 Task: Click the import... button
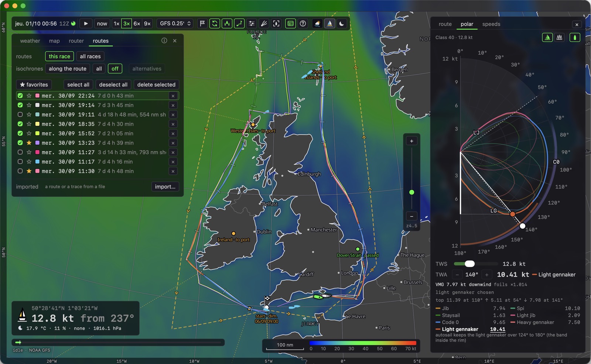pos(165,187)
